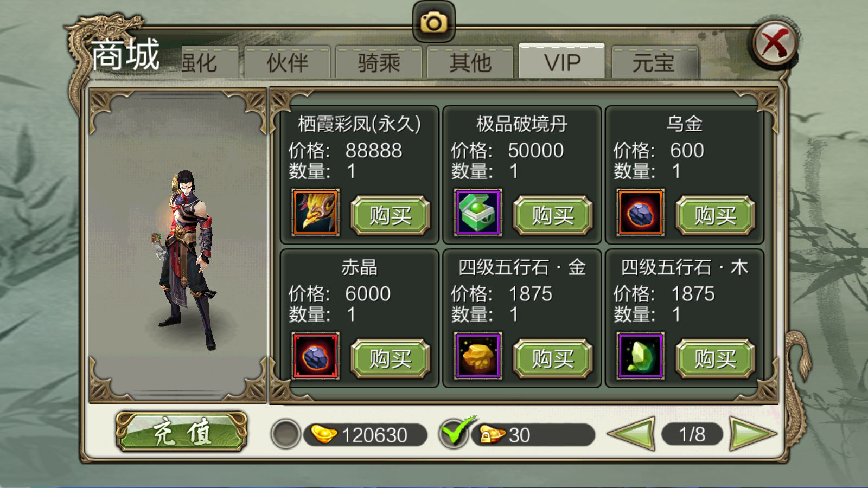Toggle the checked bound ingot payment option

pos(455,433)
